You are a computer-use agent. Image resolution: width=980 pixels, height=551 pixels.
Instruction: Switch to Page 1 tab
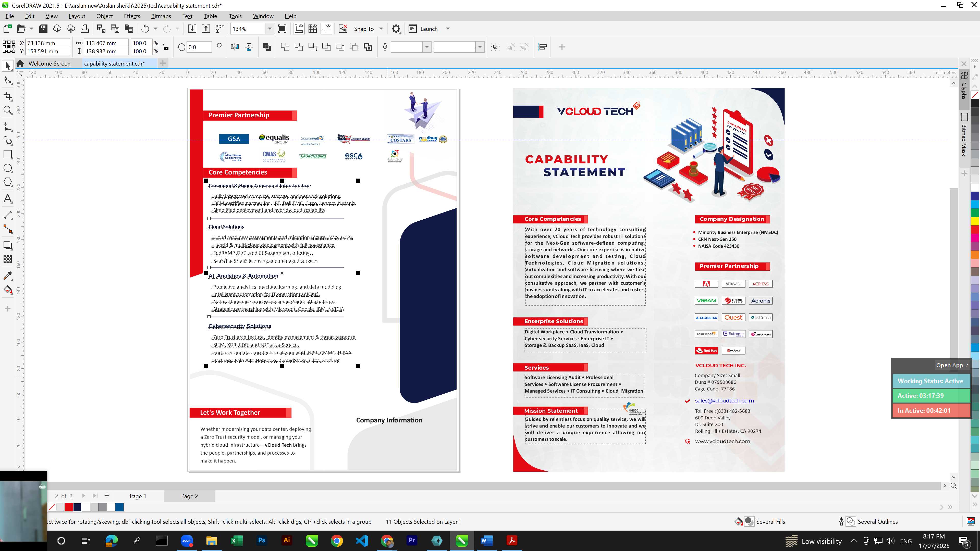(x=138, y=496)
